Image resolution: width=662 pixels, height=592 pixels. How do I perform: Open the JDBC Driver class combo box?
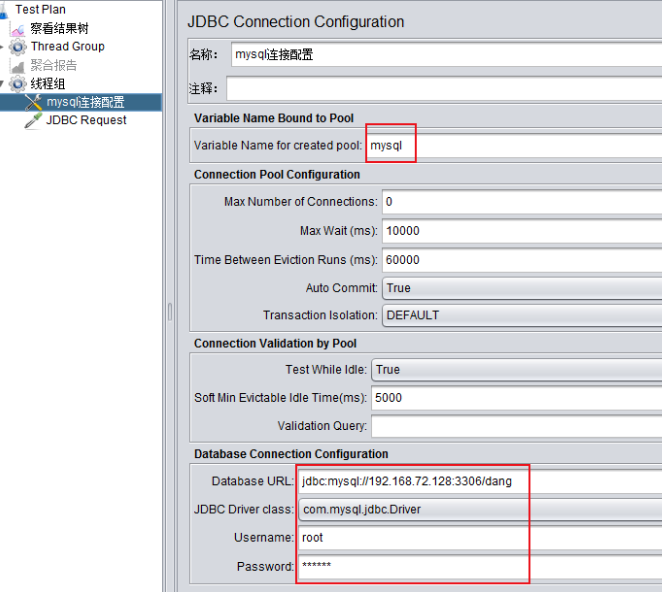click(480, 510)
